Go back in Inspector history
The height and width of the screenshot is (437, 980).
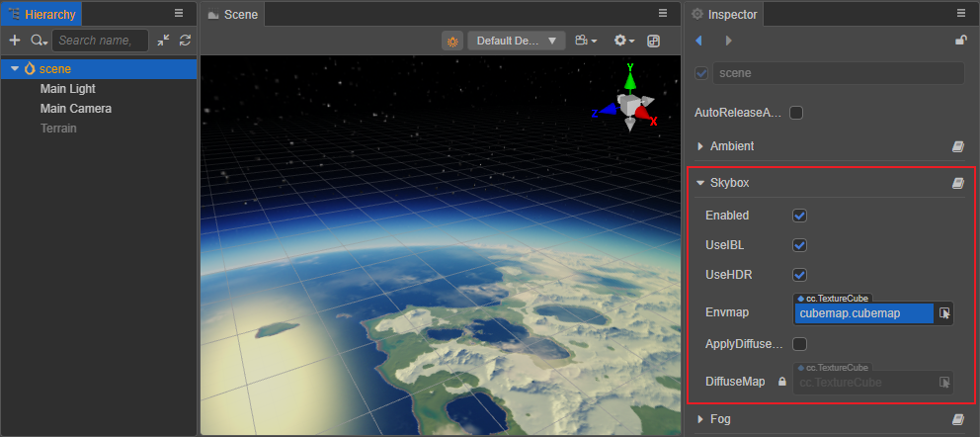(x=698, y=41)
